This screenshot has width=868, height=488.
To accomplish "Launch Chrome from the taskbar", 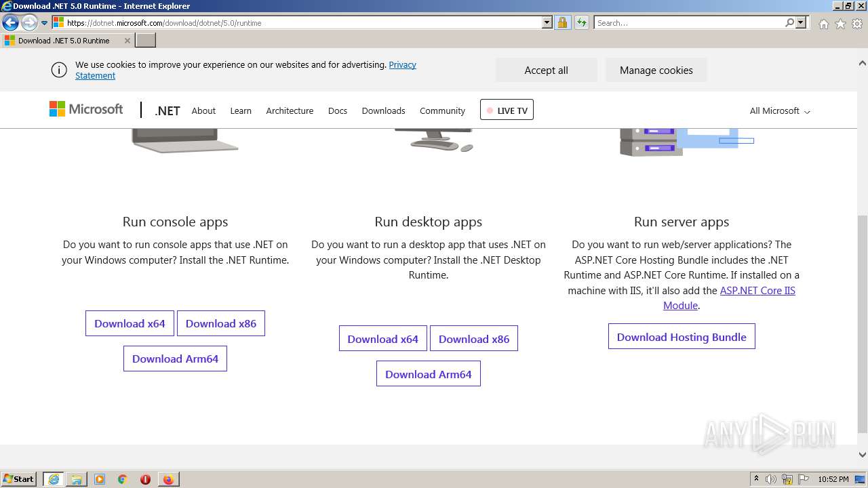I will 122,479.
